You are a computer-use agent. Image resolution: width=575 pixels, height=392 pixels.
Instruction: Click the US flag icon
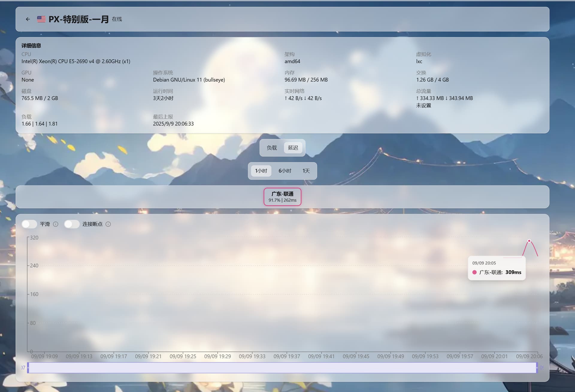[41, 19]
